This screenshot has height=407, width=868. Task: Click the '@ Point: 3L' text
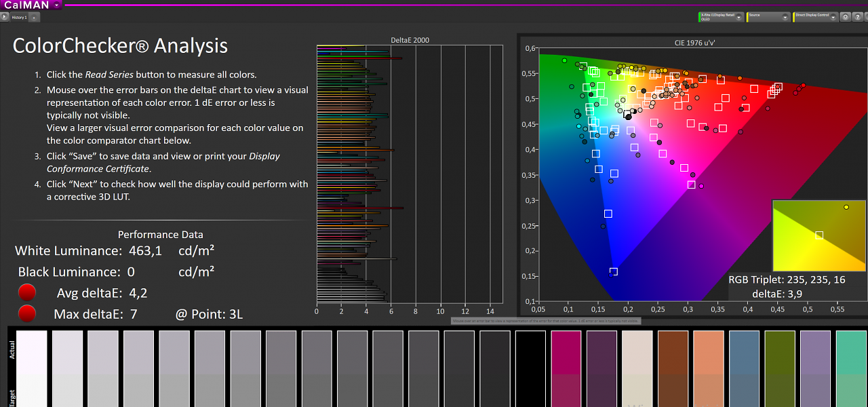[209, 314]
